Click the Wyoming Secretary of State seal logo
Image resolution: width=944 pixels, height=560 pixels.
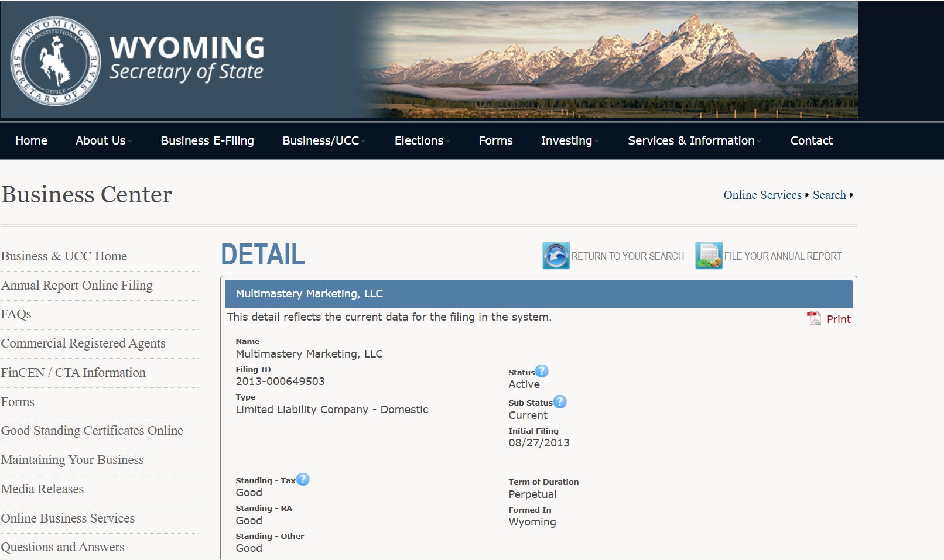point(56,61)
